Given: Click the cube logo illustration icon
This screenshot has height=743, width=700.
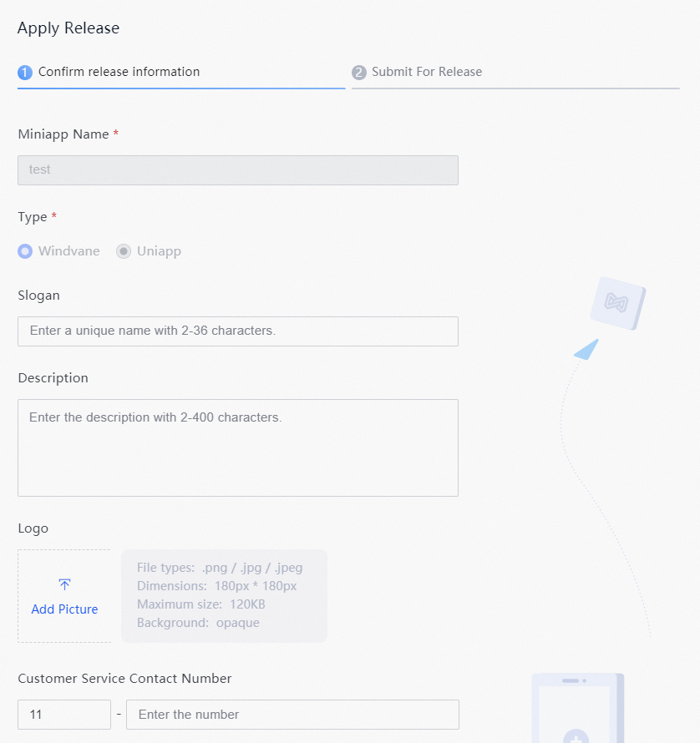Looking at the screenshot, I should [x=617, y=303].
